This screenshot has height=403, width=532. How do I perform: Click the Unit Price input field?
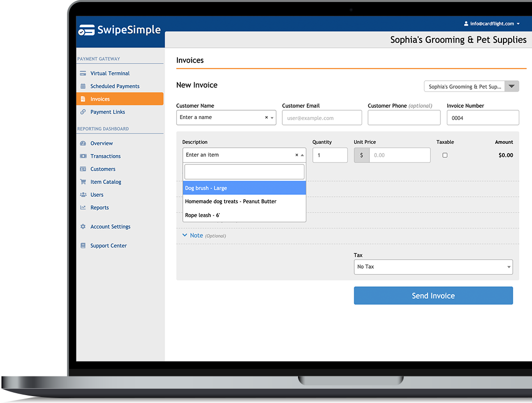tap(399, 155)
